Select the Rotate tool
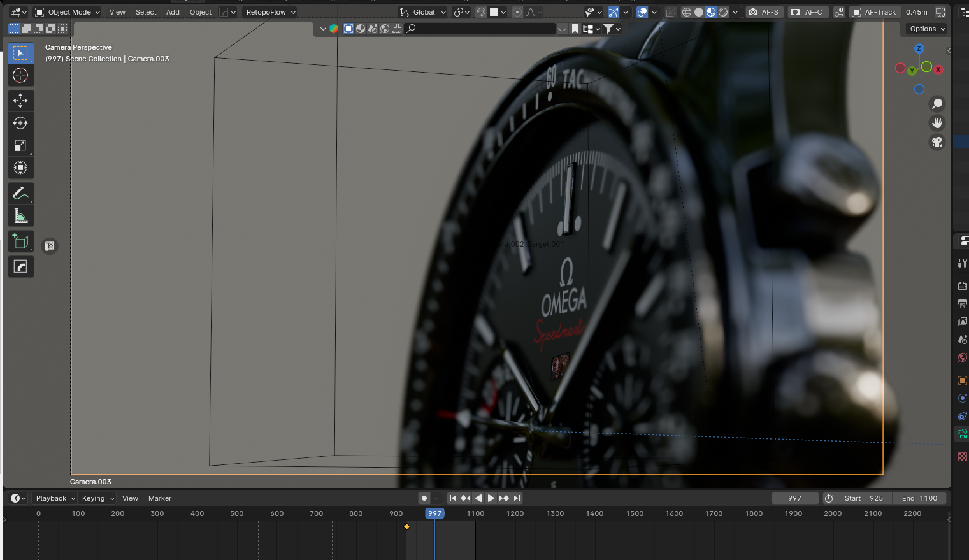 20,123
